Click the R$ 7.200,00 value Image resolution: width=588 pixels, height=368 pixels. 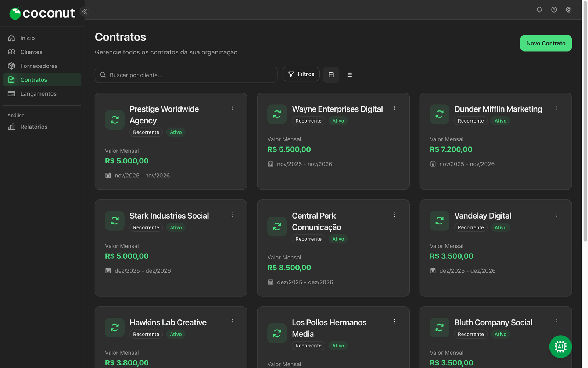tap(451, 149)
